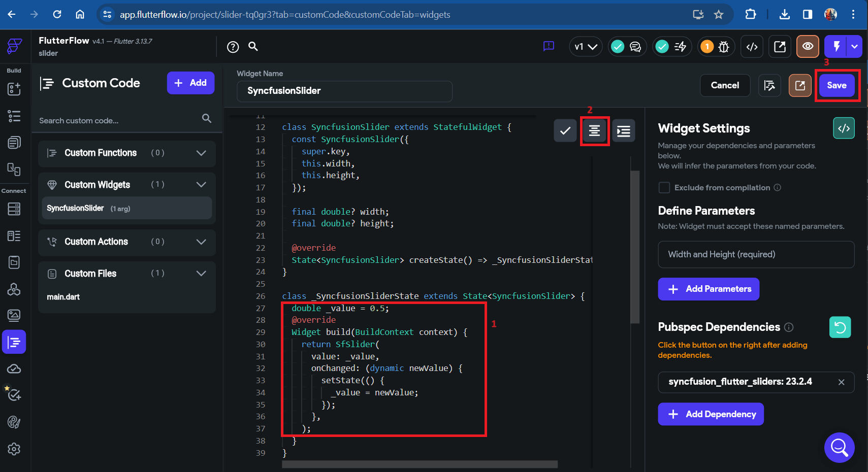Viewport: 868px width, 472px height.
Task: Check Exclude from compilation checkbox
Action: tap(664, 188)
